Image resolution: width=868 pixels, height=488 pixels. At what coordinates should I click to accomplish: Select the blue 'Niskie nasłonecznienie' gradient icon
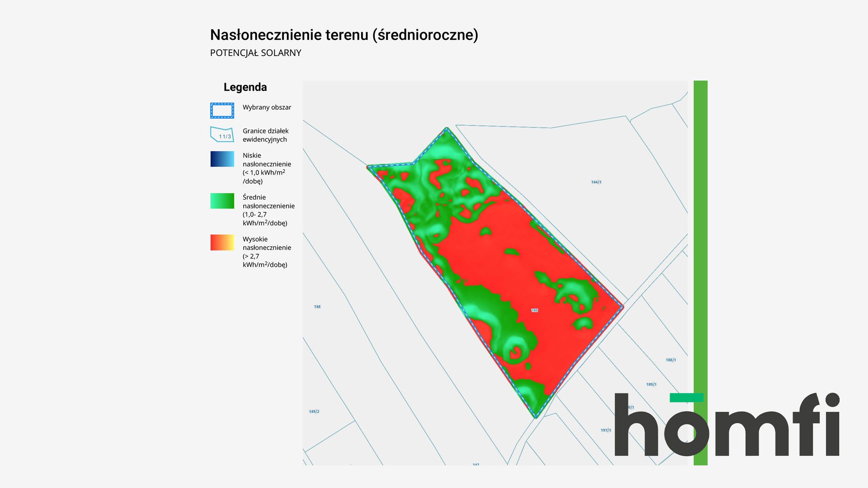tap(222, 158)
